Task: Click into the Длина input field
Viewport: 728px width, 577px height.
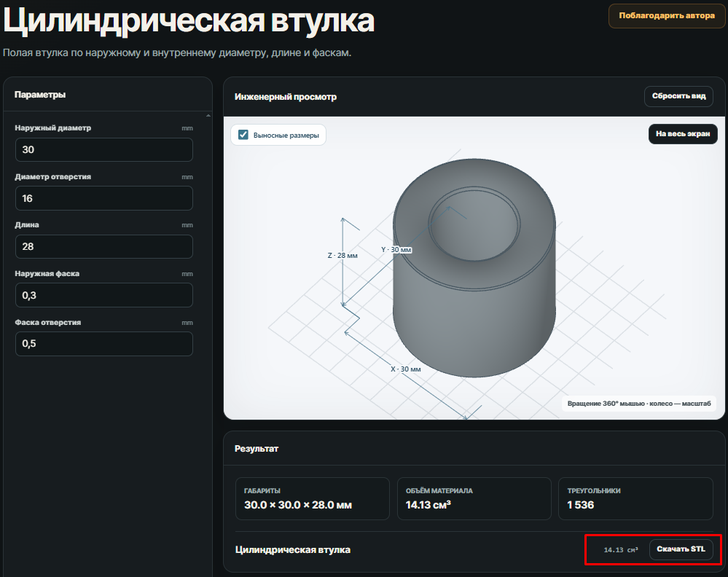Action: [x=104, y=246]
